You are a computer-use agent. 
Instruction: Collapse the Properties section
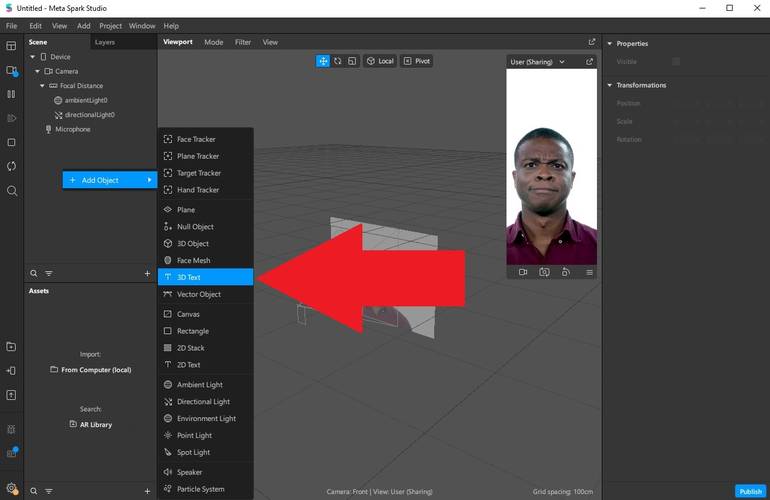[x=610, y=44]
